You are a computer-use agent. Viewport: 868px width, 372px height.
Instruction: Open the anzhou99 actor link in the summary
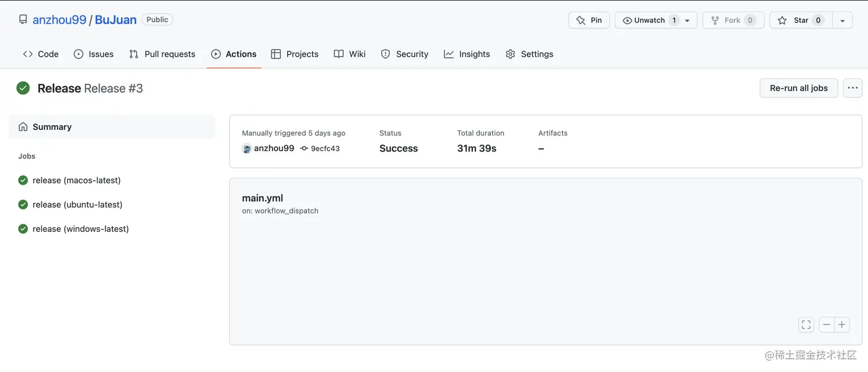(x=274, y=148)
